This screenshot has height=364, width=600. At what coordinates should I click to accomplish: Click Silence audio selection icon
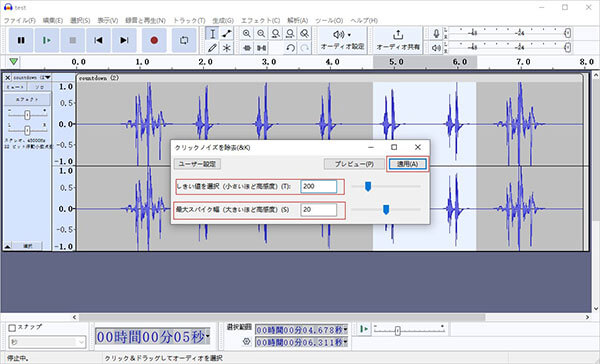coord(261,48)
